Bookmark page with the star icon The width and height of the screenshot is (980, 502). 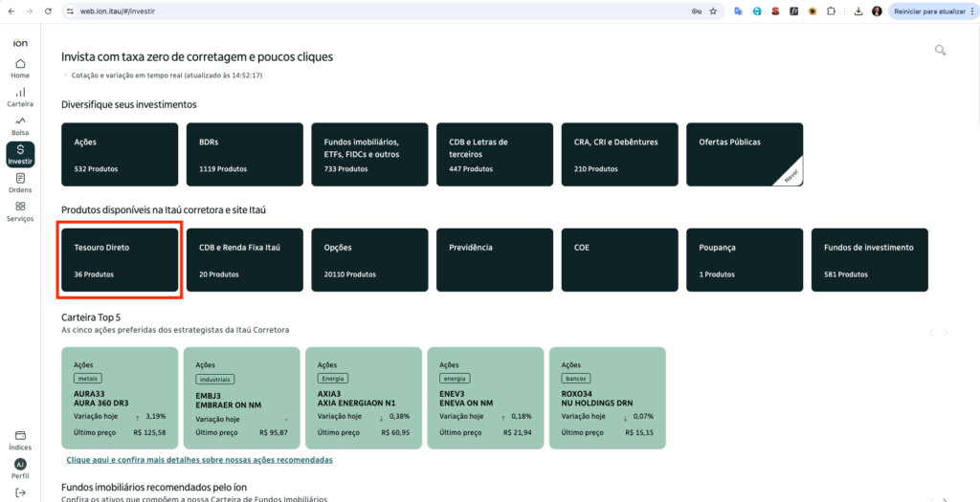pyautogui.click(x=712, y=11)
